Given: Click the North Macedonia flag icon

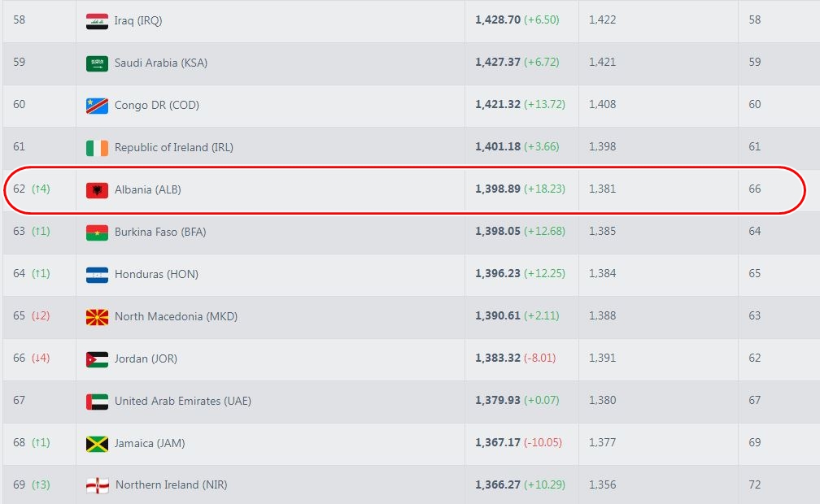Looking at the screenshot, I should [x=97, y=317].
